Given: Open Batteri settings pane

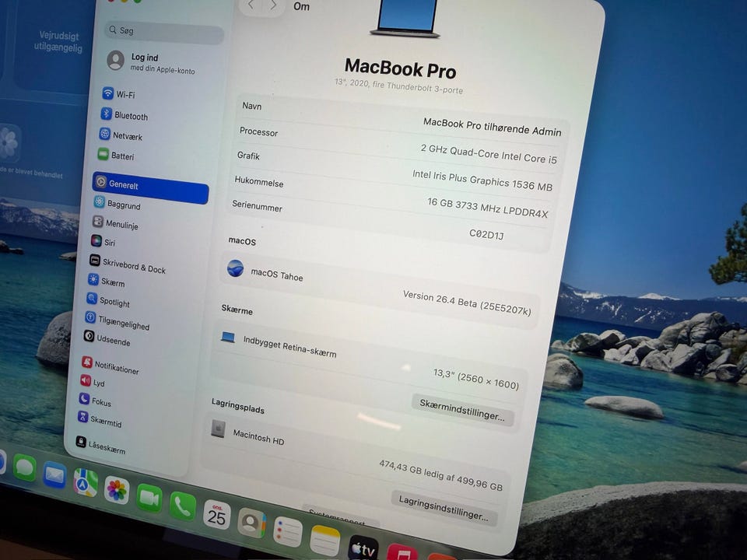Looking at the screenshot, I should coord(116,156).
